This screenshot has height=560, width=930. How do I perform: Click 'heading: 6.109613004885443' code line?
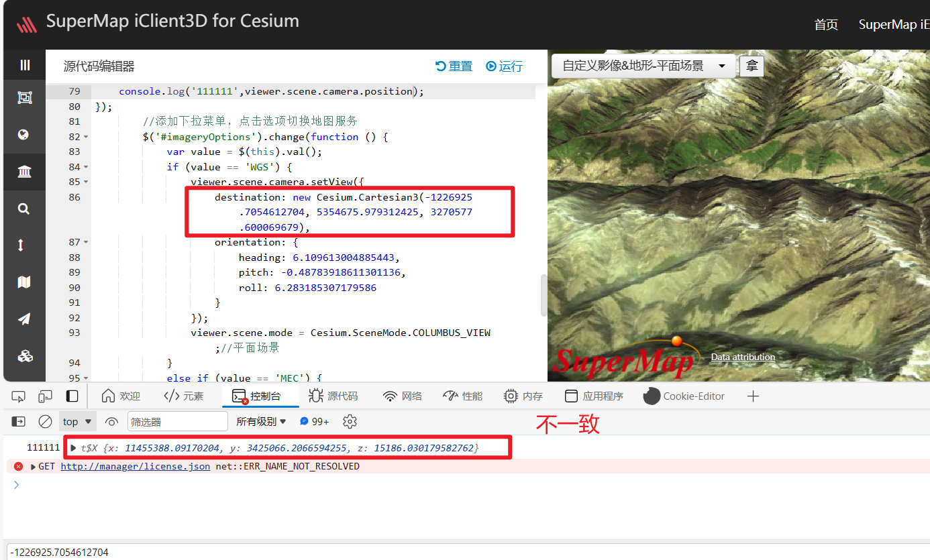pos(319,258)
